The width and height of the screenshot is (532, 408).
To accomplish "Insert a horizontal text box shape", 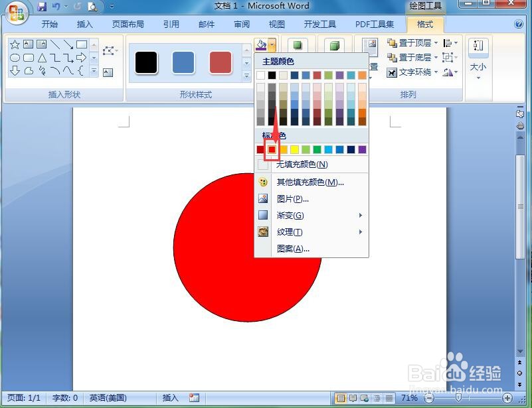I will click(x=28, y=44).
